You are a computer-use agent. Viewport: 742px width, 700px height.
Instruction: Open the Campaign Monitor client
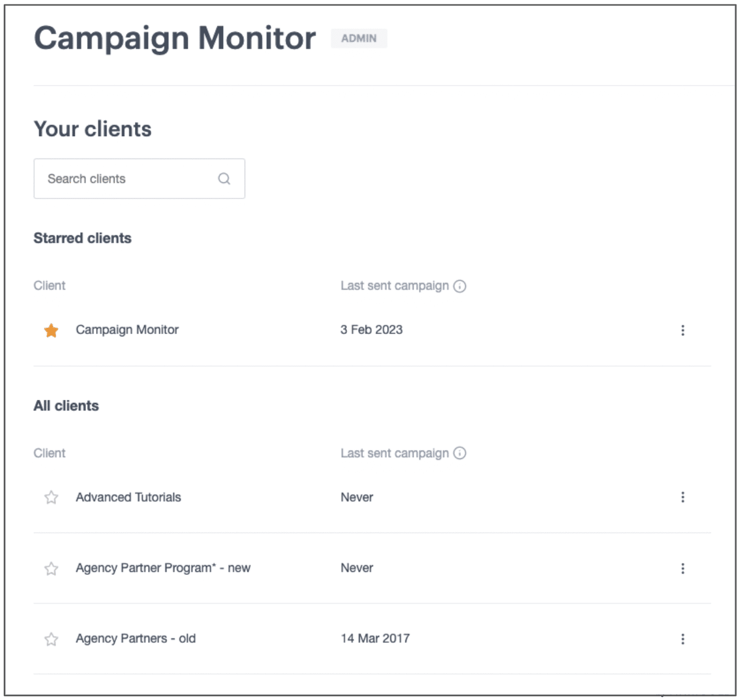(127, 330)
